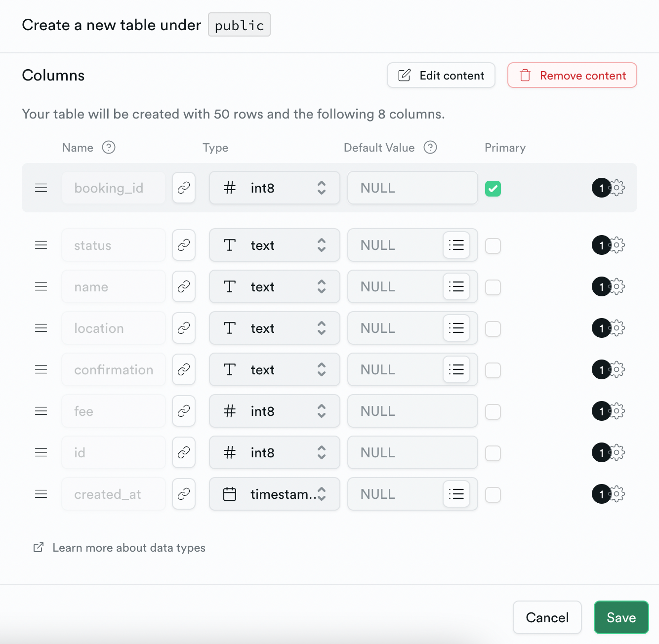Screen dimensions: 659x644
Task: Open default value suggestions list for location
Action: (456, 328)
